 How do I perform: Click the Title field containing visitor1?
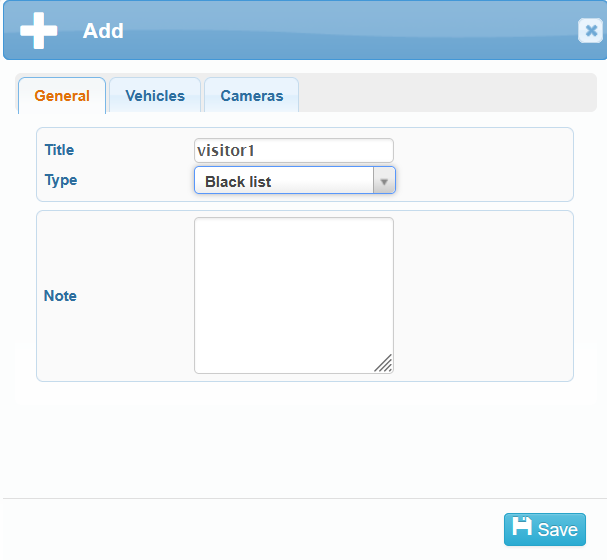point(293,150)
